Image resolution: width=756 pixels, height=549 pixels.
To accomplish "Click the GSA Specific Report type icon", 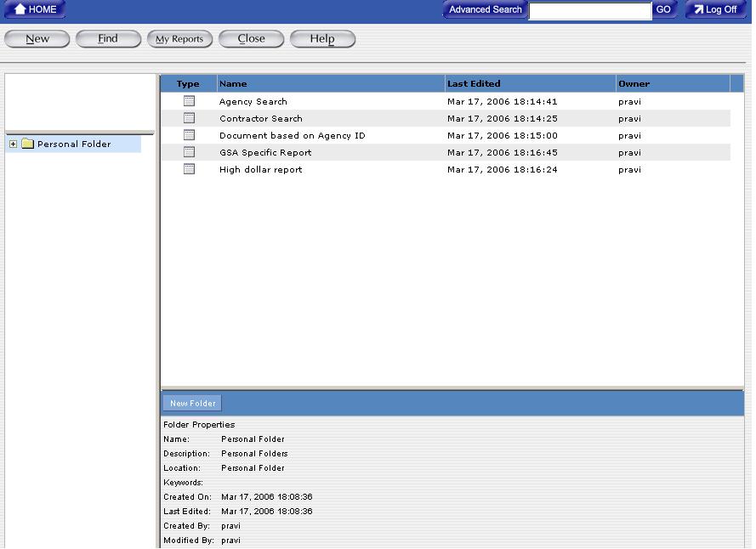I will (189, 152).
